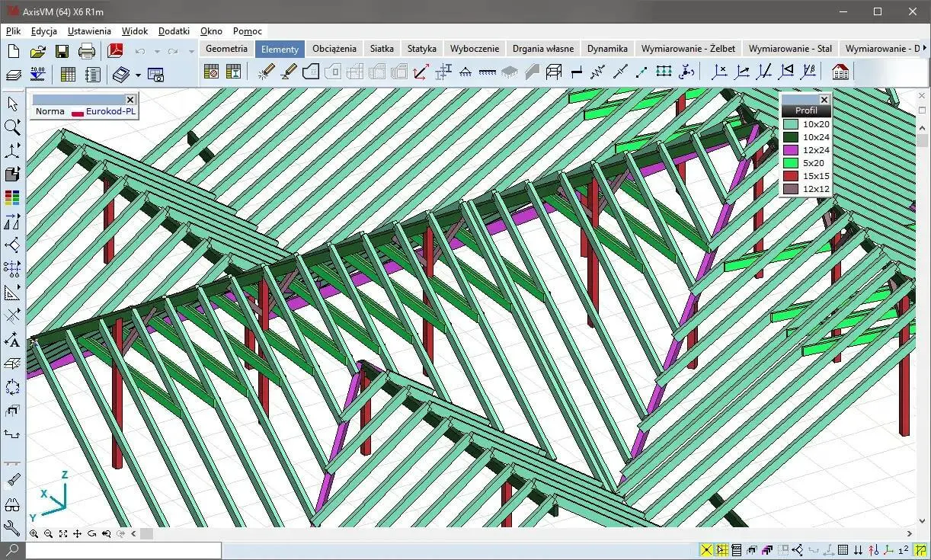This screenshot has height=560, width=931.
Task: Open the Widok menu
Action: (134, 31)
